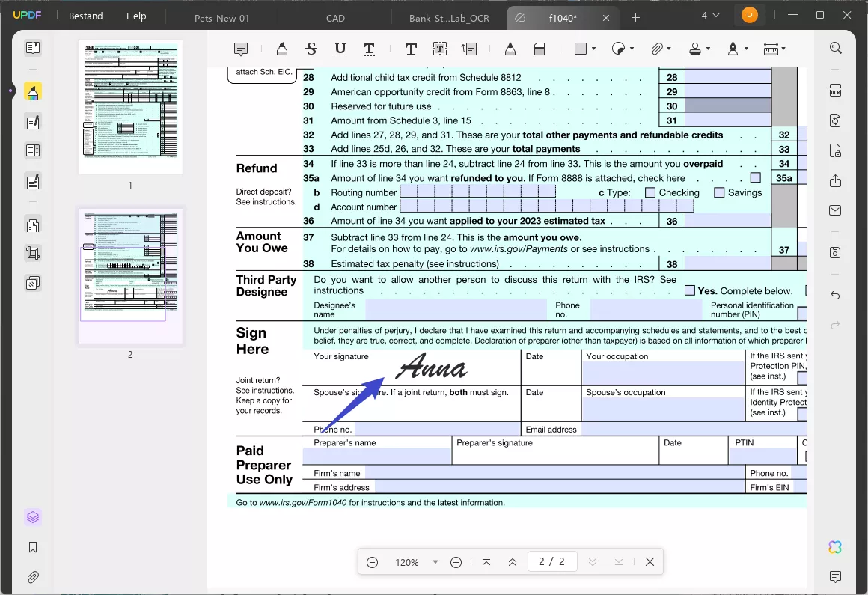Screen dimensions: 868x595
Task: Select the Highlight text tool
Action: tap(282, 49)
